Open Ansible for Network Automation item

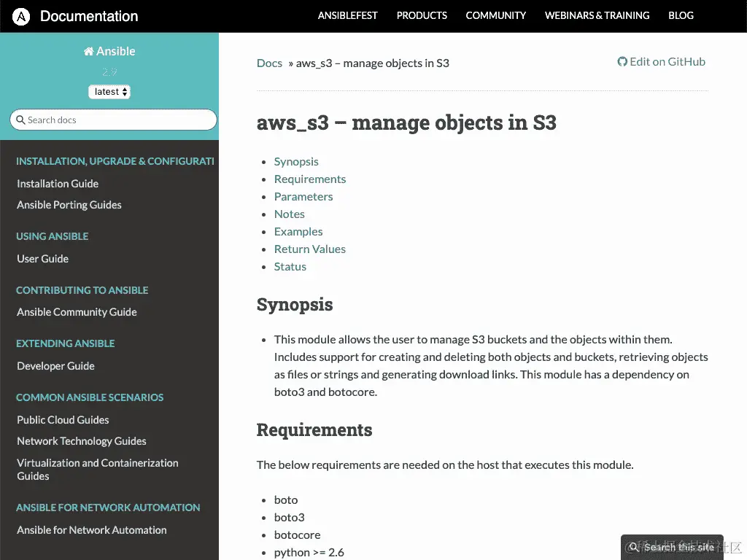point(92,530)
